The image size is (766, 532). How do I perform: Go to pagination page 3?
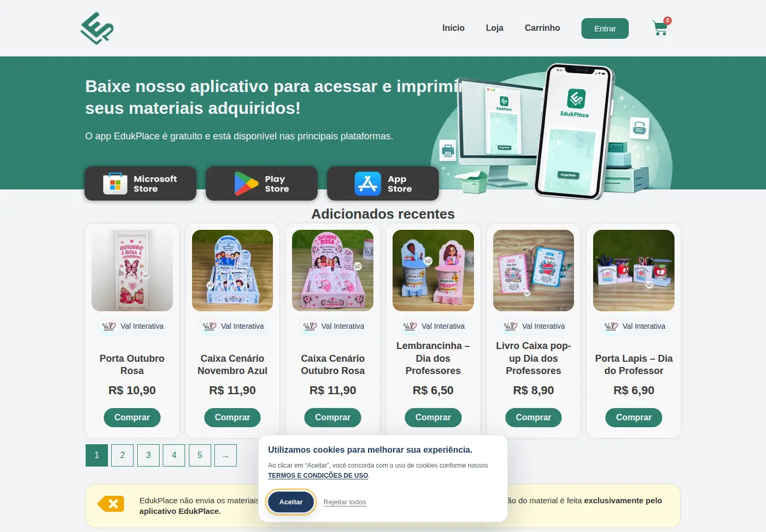click(x=148, y=455)
